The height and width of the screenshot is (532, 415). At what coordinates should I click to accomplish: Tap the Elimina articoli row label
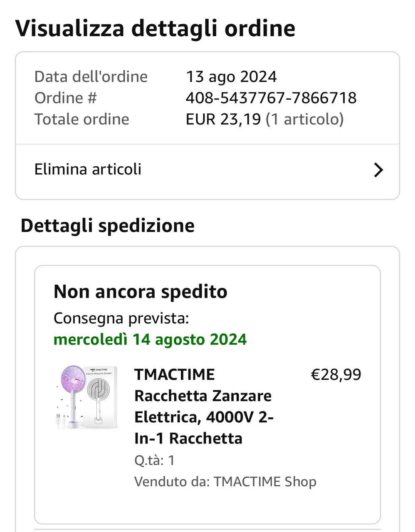pos(88,170)
